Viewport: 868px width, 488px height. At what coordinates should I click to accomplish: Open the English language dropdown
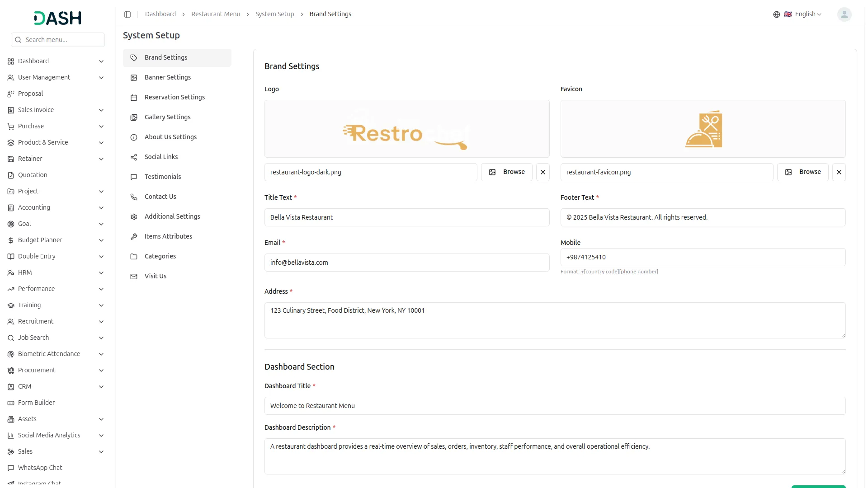(808, 14)
